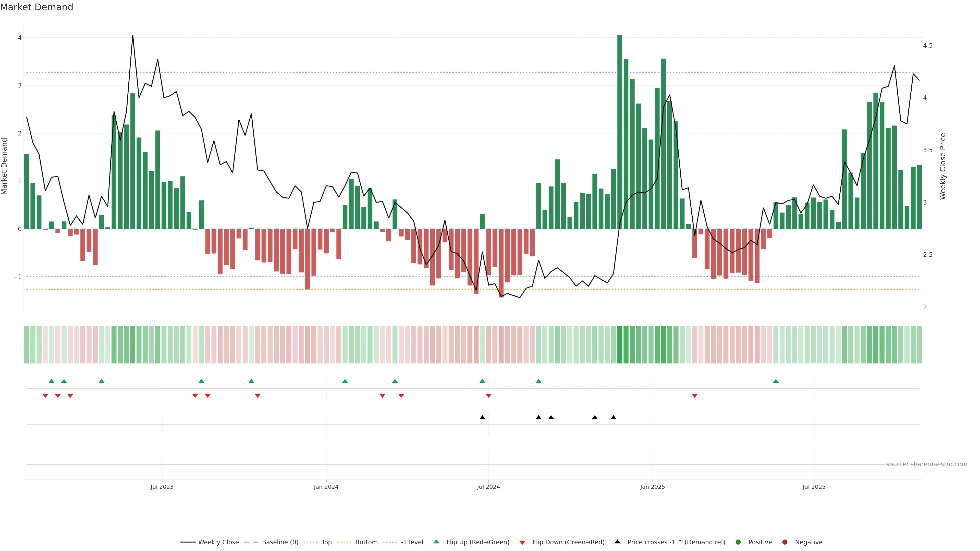Image resolution: width=980 pixels, height=551 pixels.
Task: Toggle the -1 level legend entry
Action: 412,542
